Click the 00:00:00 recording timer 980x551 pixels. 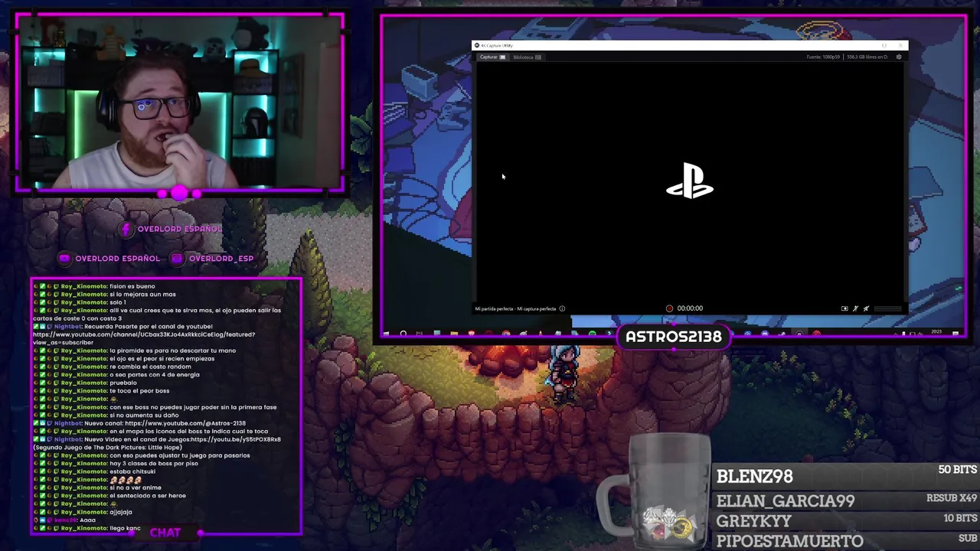(x=690, y=308)
